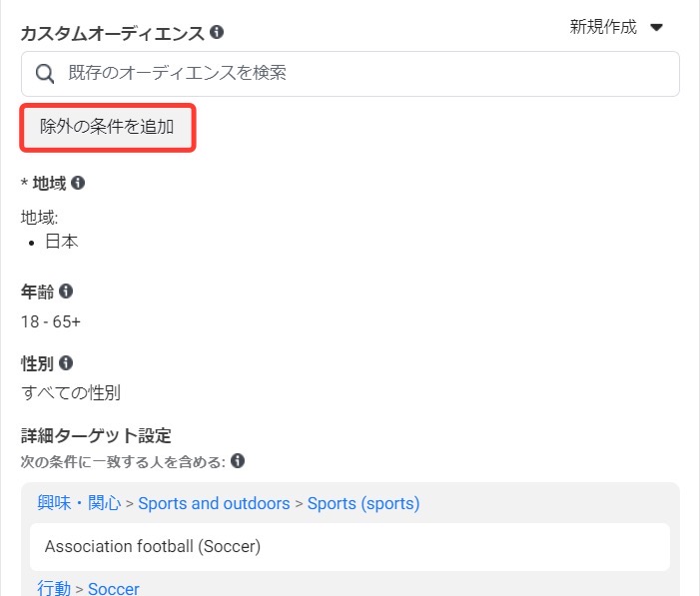Click 除外の条件を追加 button

108,127
